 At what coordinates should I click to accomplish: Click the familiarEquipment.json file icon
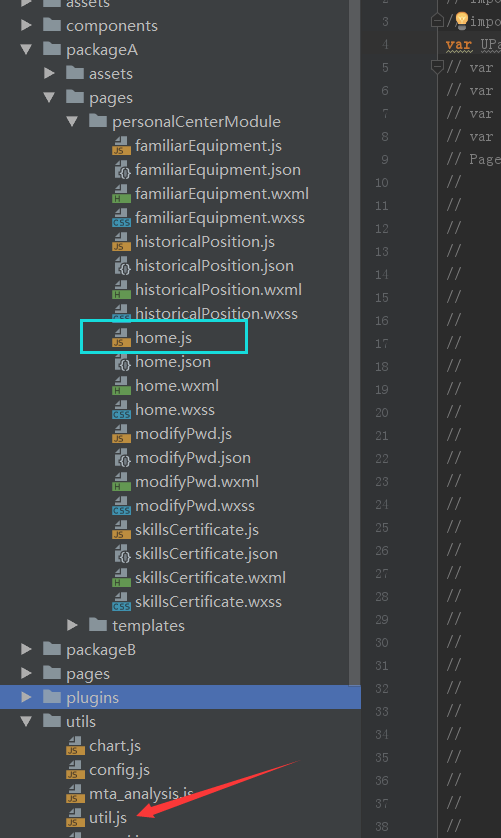pos(122,170)
